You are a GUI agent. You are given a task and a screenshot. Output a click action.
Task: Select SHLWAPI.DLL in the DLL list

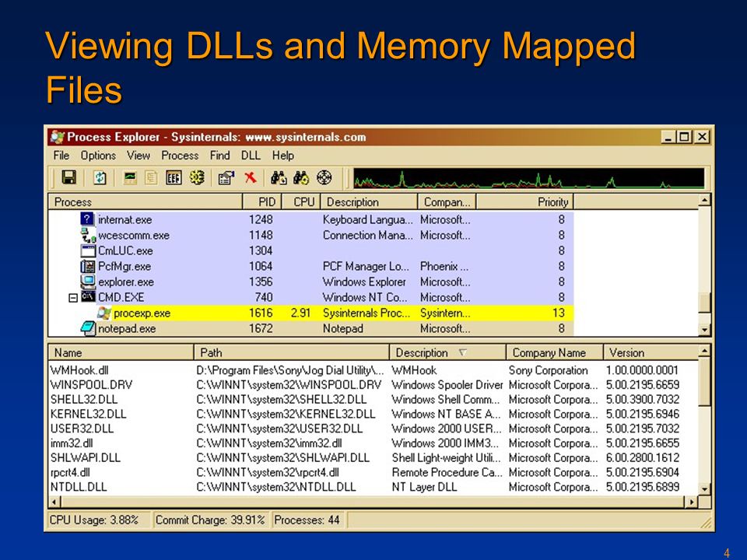pos(86,457)
